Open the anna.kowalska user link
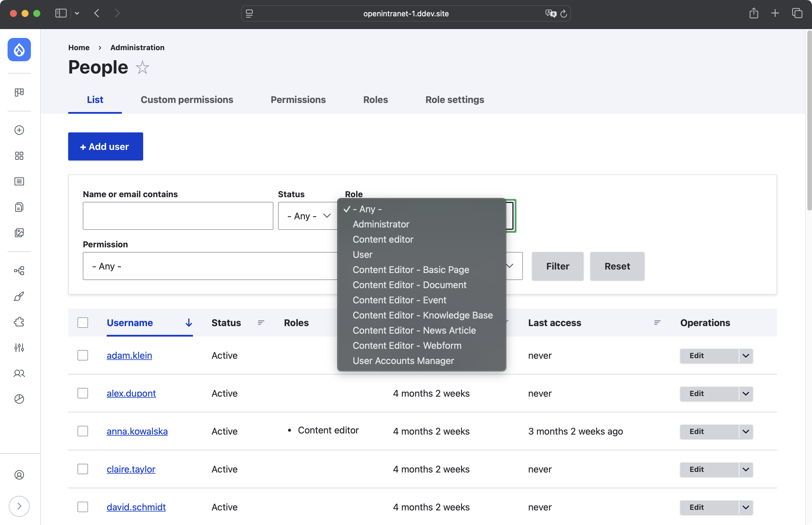 point(137,431)
